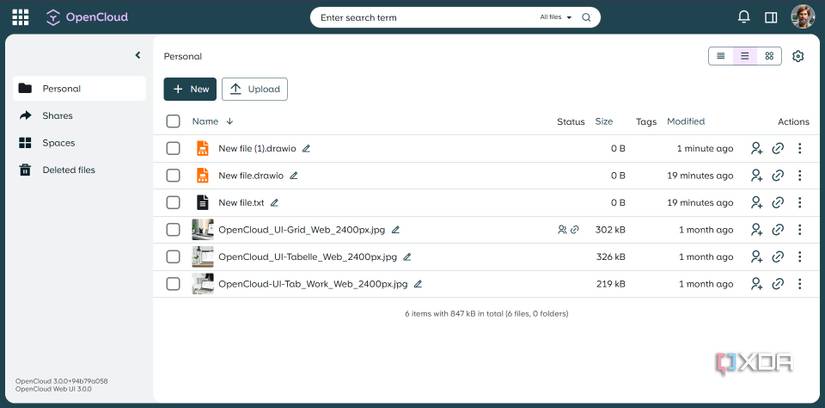Open the All files search scope dropdown
Screen dimensions: 825x408
pos(556,17)
